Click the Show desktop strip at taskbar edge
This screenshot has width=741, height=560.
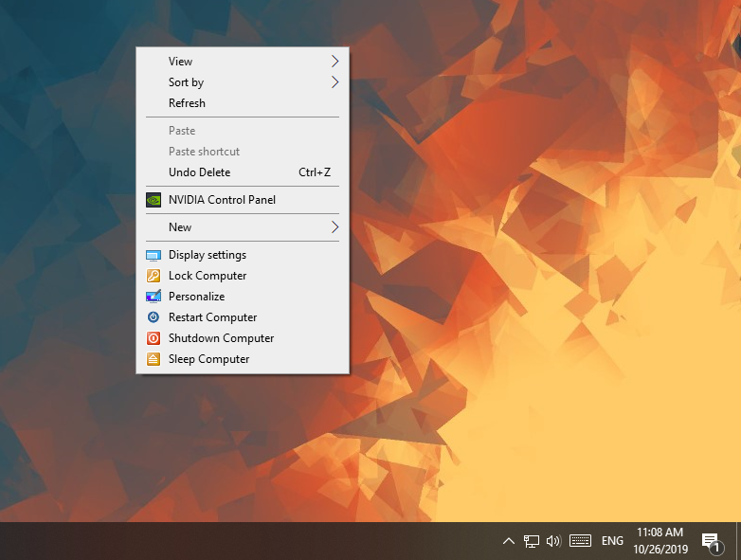coord(738,541)
